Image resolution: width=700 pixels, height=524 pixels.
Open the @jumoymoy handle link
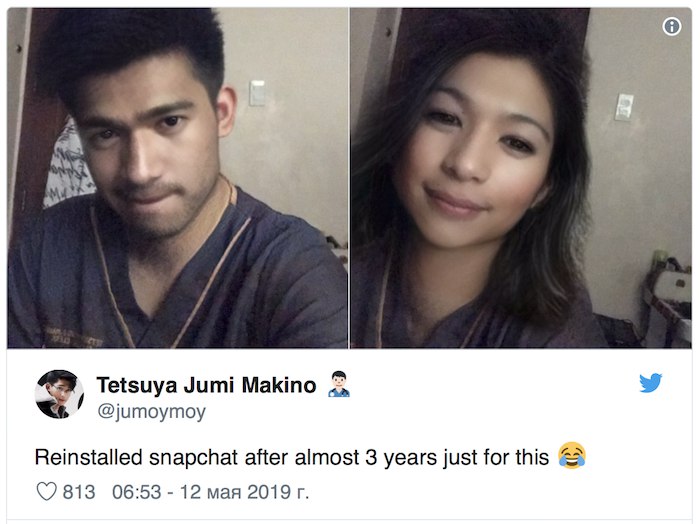(151, 412)
